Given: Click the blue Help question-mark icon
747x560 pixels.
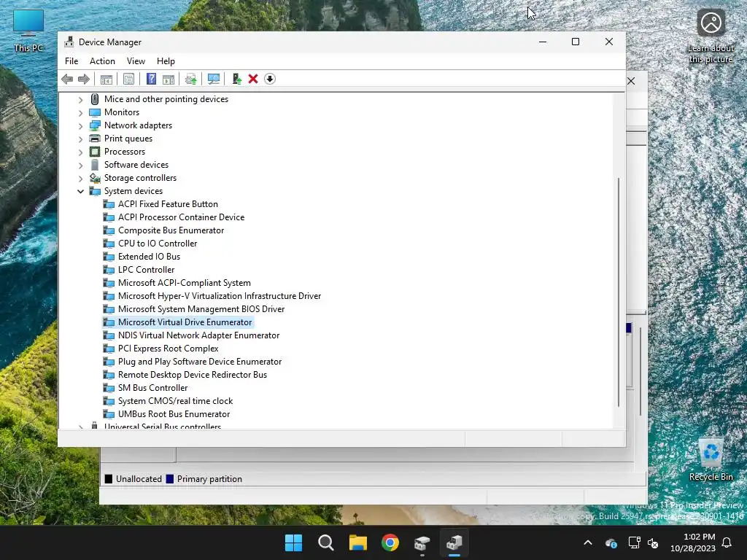Looking at the screenshot, I should coord(151,79).
